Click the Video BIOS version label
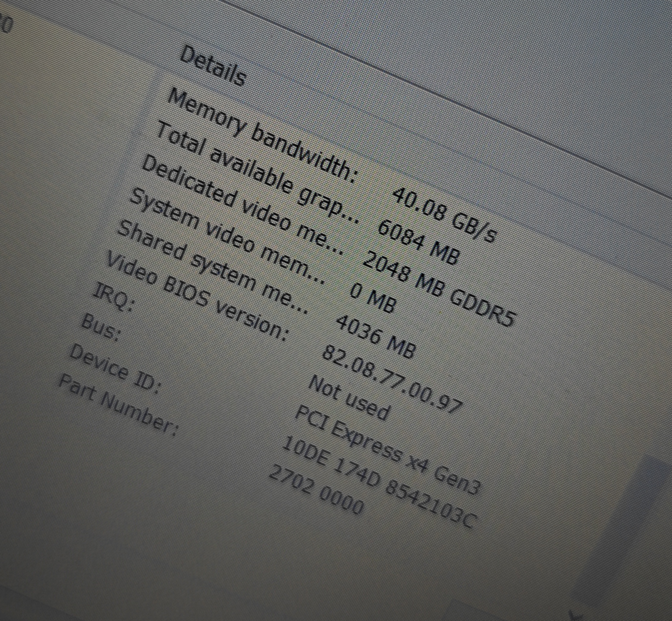This screenshot has width=672, height=621. pyautogui.click(x=198, y=296)
